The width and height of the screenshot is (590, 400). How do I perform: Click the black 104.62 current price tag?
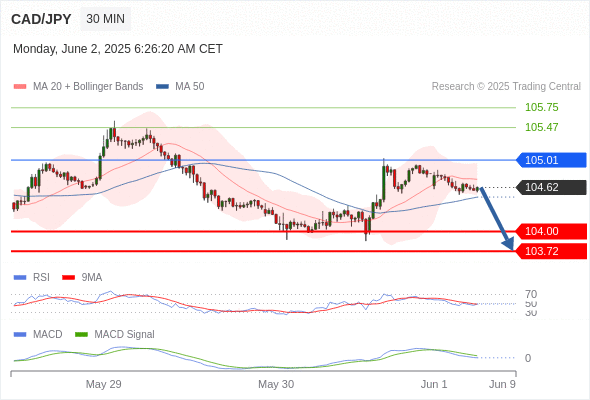click(x=551, y=187)
